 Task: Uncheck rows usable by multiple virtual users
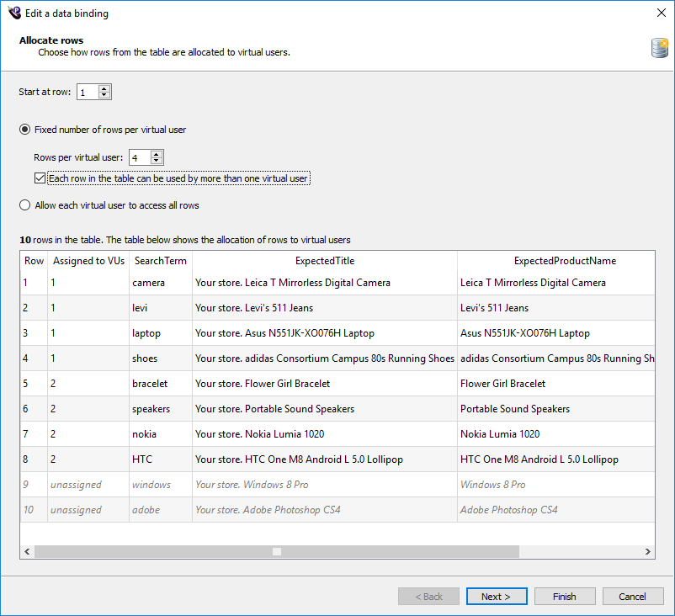tap(40, 178)
